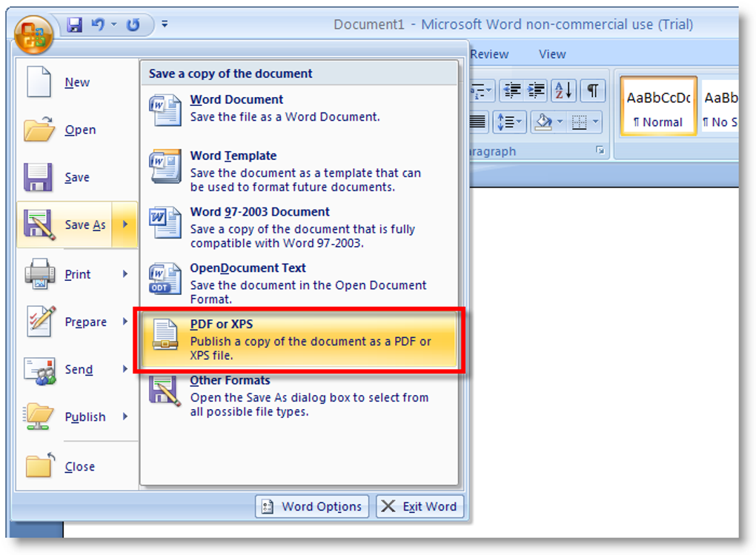Viewport: 756px width, 555px height.
Task: Click the Save As pencil floppy icon
Action: pos(39,225)
